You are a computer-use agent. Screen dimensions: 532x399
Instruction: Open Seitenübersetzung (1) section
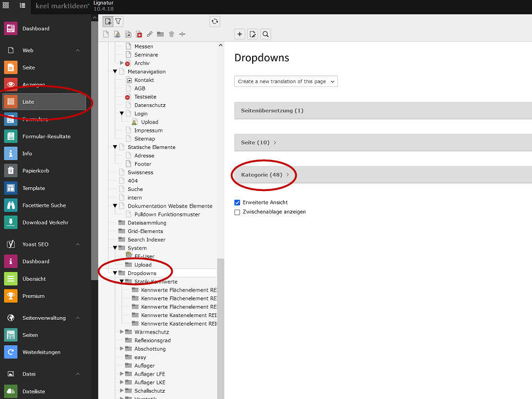point(272,111)
